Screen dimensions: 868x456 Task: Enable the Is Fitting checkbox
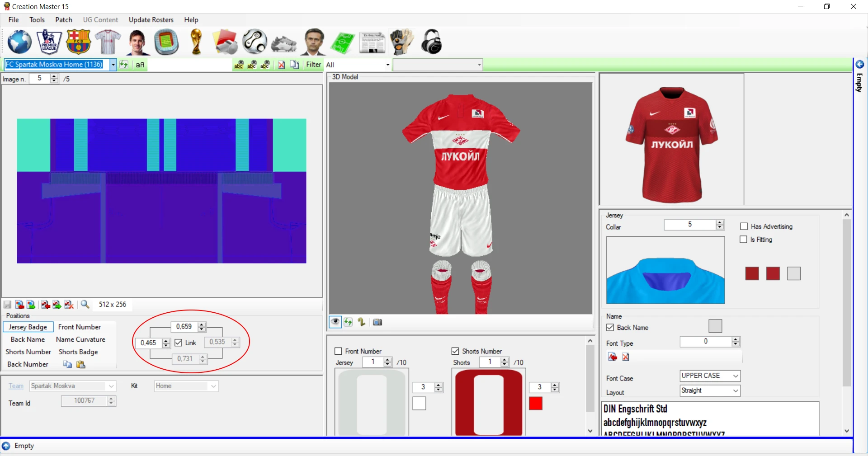click(x=744, y=240)
